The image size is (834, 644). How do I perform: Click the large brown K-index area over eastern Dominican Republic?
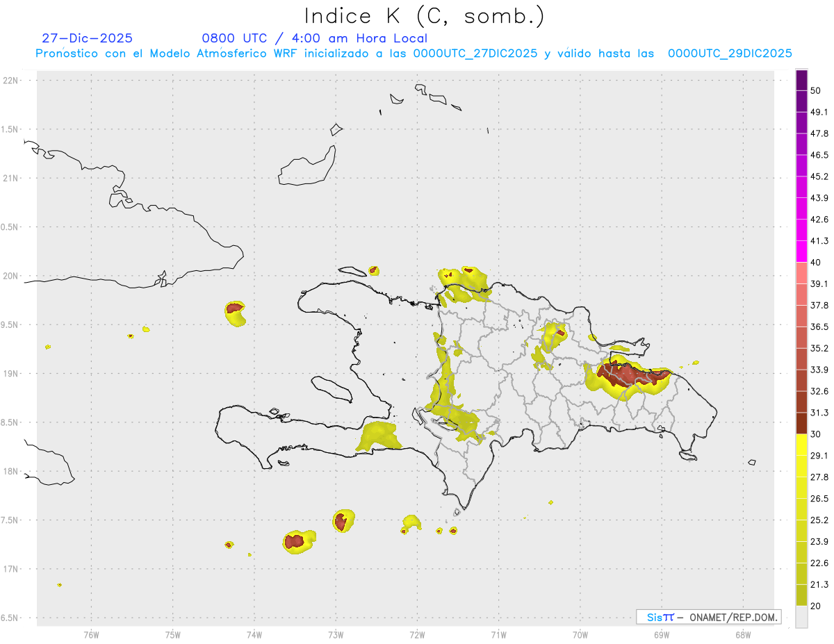coord(631,375)
